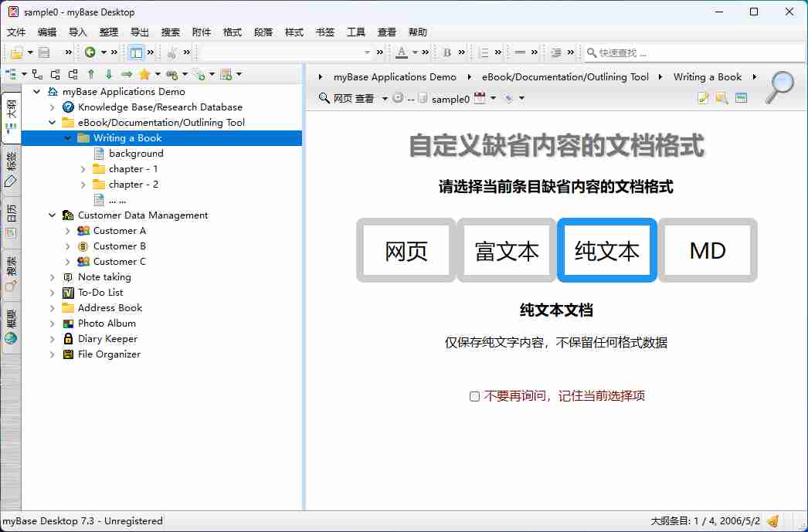Click the calendar icon next to sample0
Image resolution: width=808 pixels, height=532 pixels.
[480, 98]
